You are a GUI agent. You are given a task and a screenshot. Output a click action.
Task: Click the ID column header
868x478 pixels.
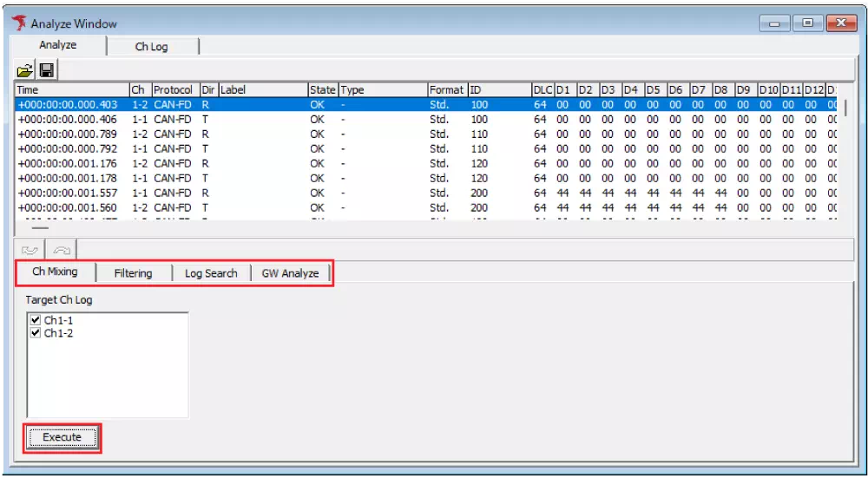pos(498,89)
